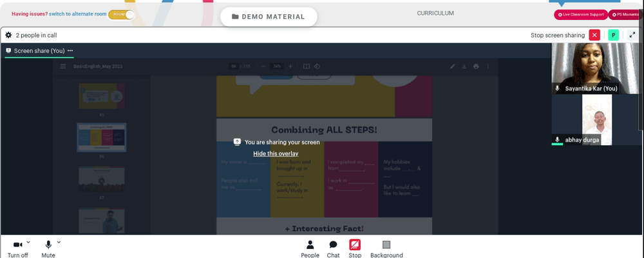
Task: Click the PDF annotate pencil icon
Action: tap(452, 66)
